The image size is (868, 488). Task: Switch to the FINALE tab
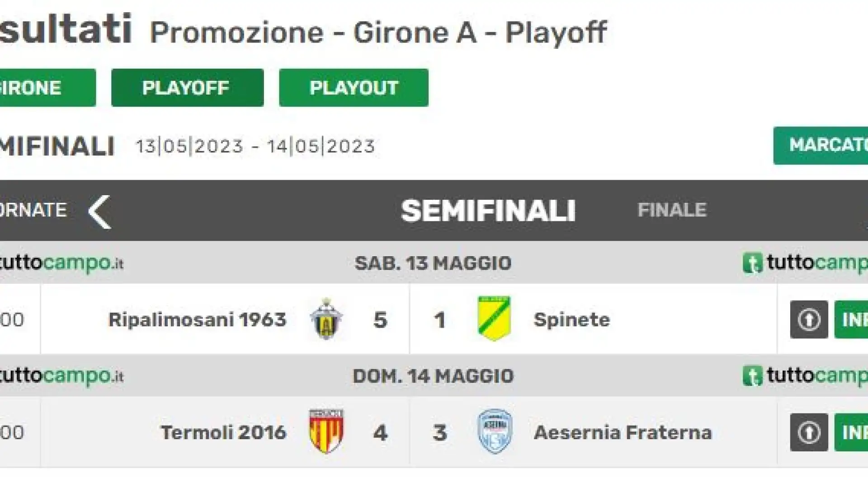[672, 210]
